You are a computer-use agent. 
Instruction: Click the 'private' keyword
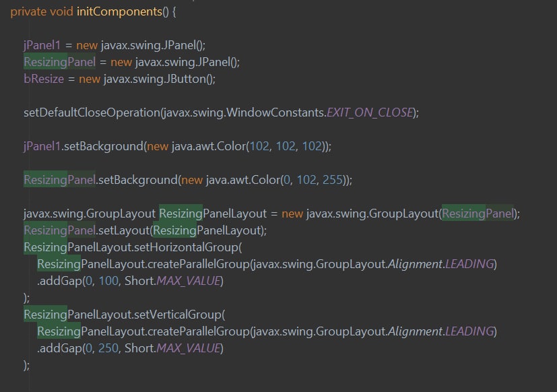coord(28,11)
